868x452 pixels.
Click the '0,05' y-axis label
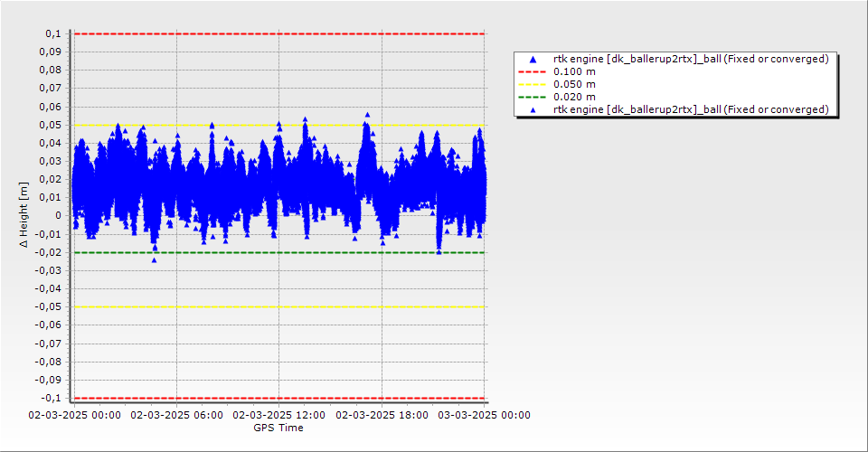click(x=51, y=125)
